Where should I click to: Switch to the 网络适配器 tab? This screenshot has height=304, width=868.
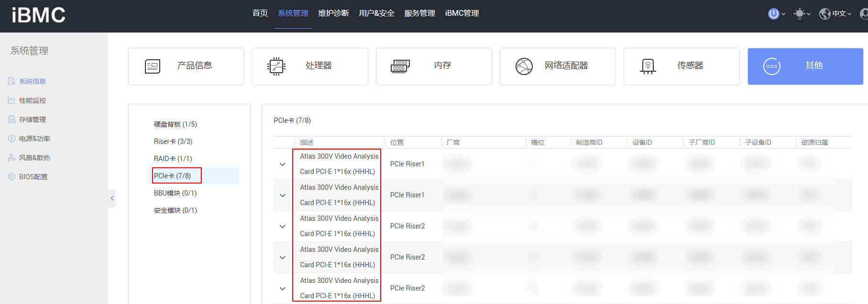pos(558,66)
